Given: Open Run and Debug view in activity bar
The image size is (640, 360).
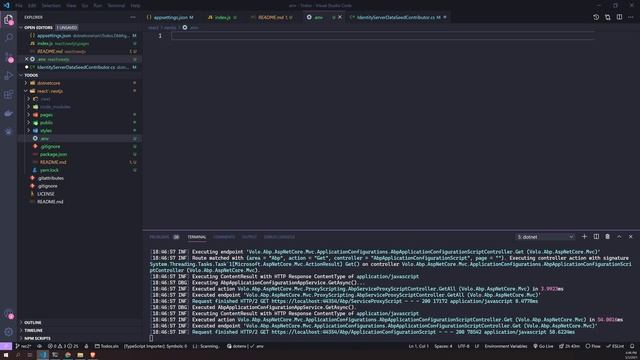Looking at the screenshot, I should [9, 76].
